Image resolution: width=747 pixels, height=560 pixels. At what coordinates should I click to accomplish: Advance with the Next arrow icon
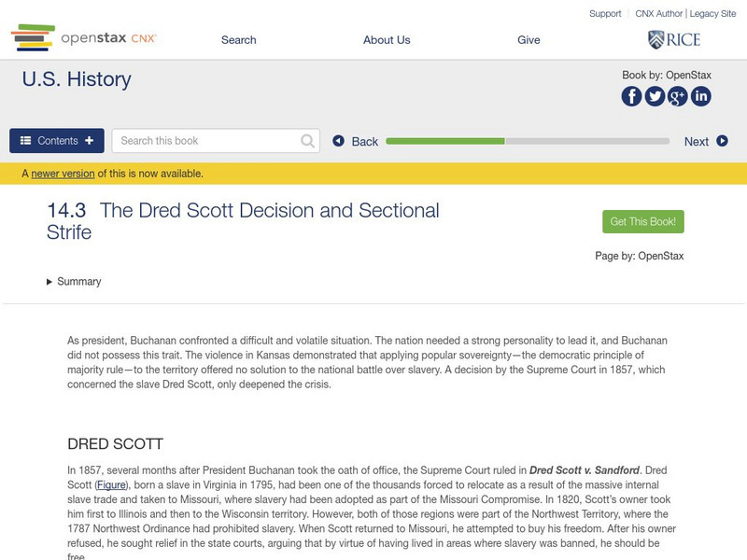(722, 141)
